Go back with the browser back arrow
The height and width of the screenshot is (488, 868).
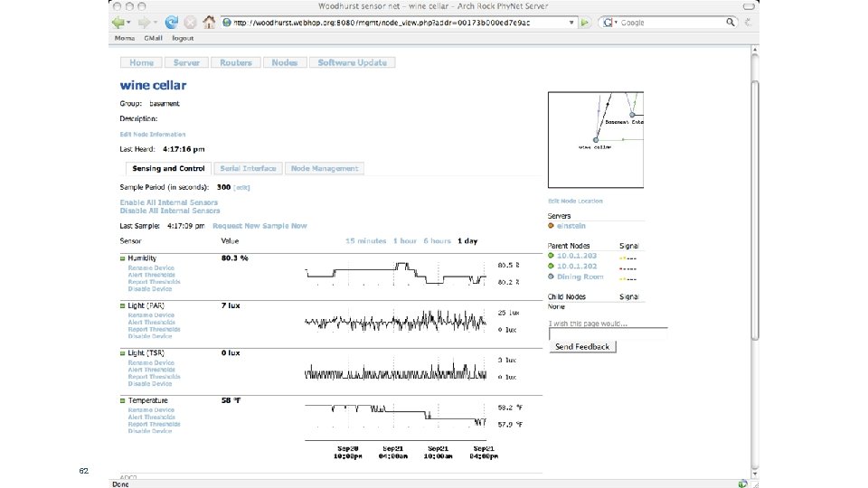coord(118,23)
